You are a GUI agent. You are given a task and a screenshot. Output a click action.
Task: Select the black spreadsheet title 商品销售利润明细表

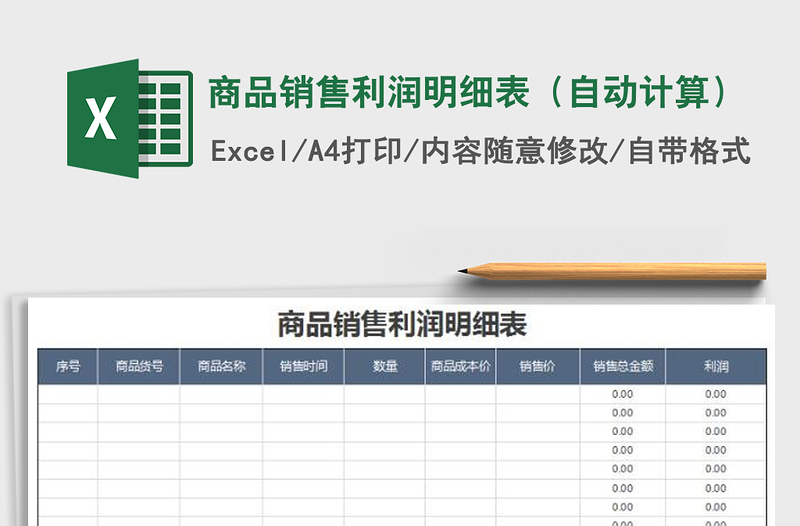click(x=401, y=325)
